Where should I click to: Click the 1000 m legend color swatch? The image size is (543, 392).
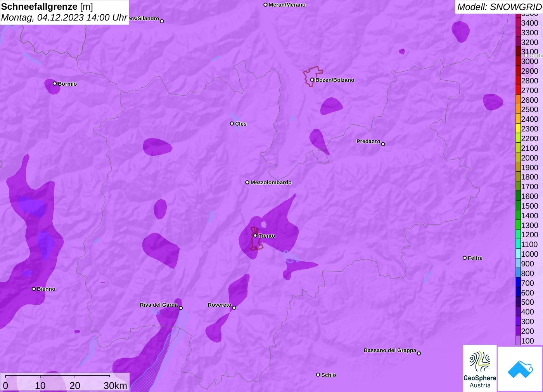(518, 254)
